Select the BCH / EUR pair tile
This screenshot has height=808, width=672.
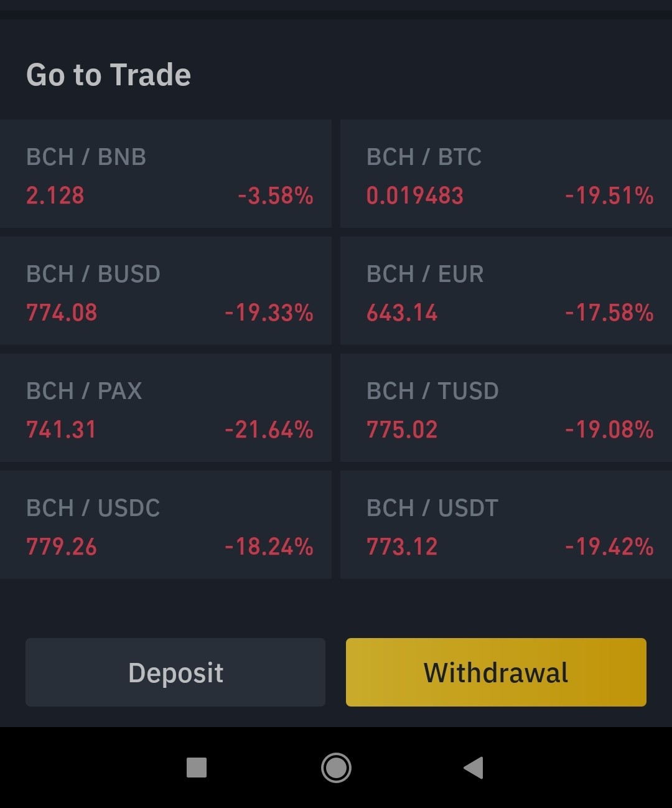click(506, 291)
